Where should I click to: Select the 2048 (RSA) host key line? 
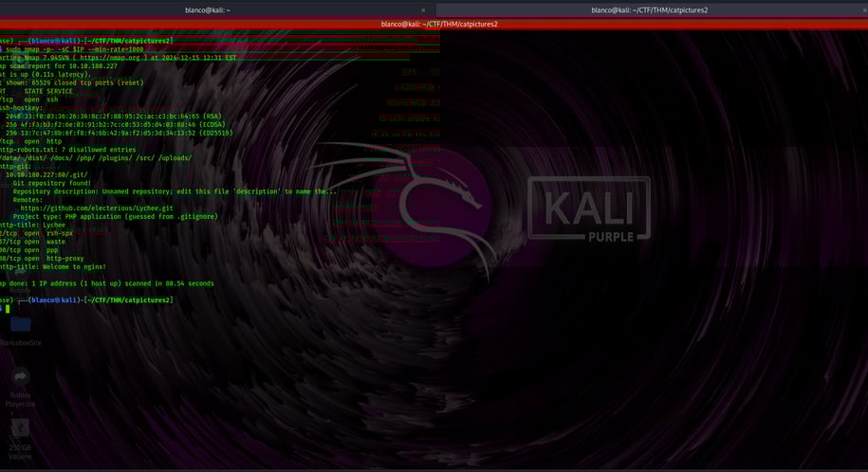114,117
